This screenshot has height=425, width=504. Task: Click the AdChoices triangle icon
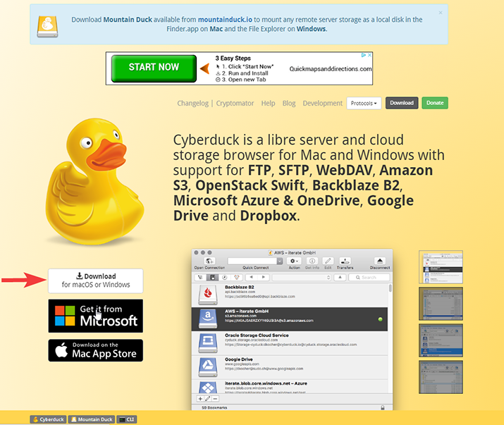point(364,55)
